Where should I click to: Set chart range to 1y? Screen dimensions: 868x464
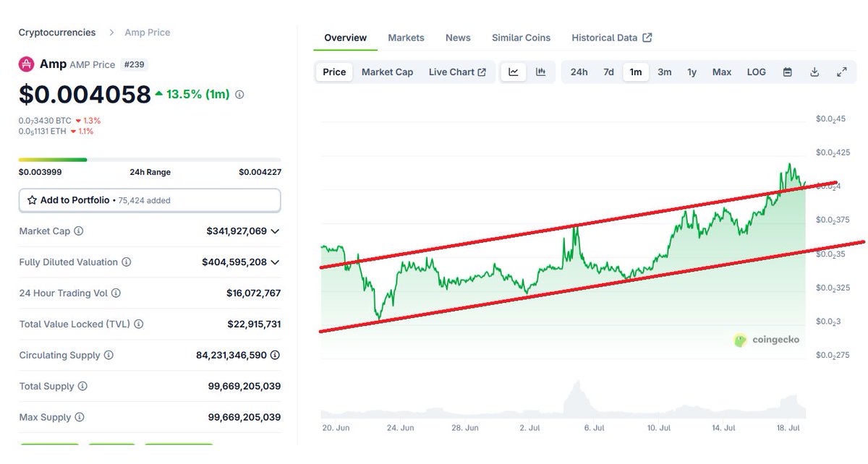coord(692,72)
